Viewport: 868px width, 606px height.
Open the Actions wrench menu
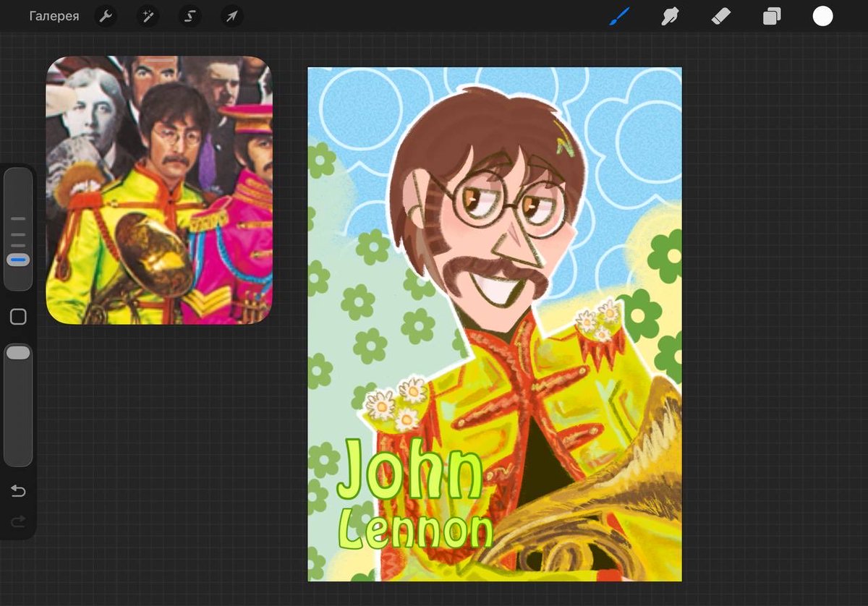click(x=106, y=16)
